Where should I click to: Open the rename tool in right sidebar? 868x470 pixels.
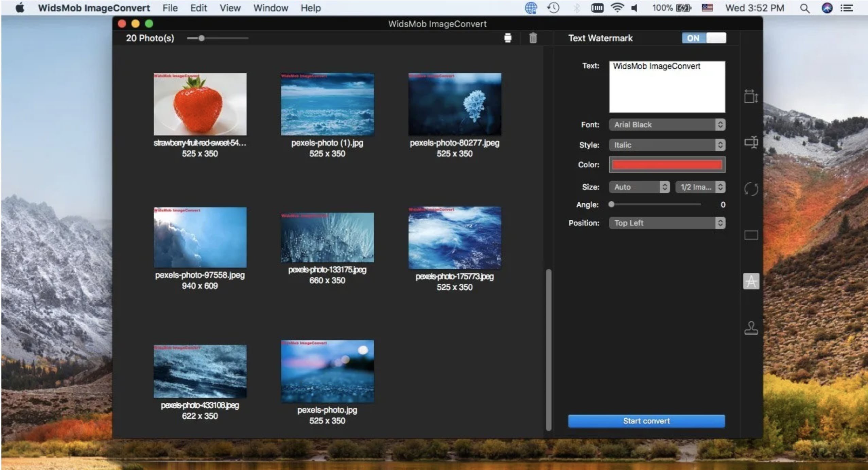click(751, 142)
